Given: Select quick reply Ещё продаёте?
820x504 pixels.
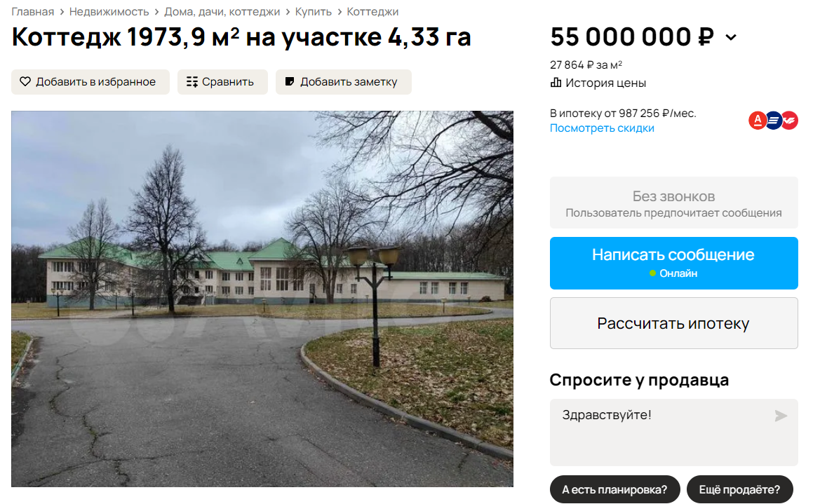Looking at the screenshot, I should [739, 489].
